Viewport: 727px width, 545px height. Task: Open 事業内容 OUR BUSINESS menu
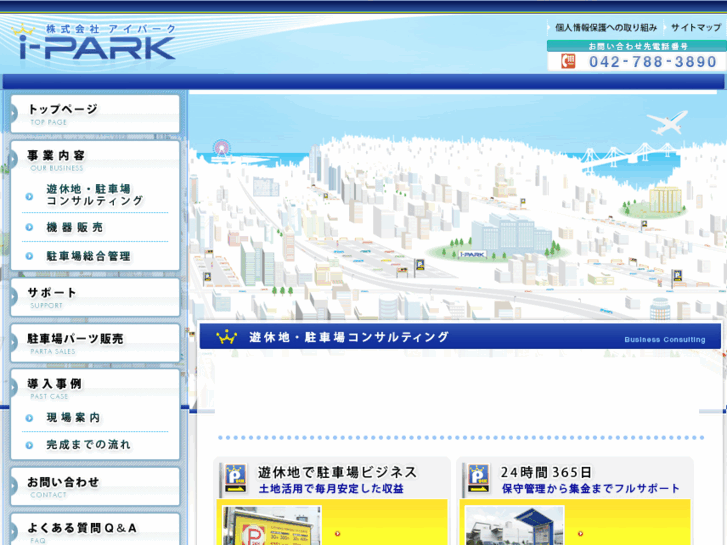tap(95, 160)
